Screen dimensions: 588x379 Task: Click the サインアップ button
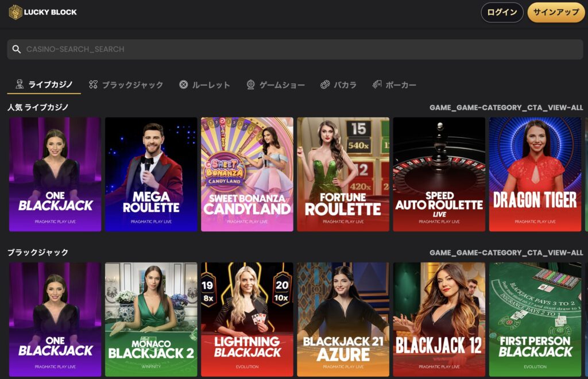tap(556, 13)
